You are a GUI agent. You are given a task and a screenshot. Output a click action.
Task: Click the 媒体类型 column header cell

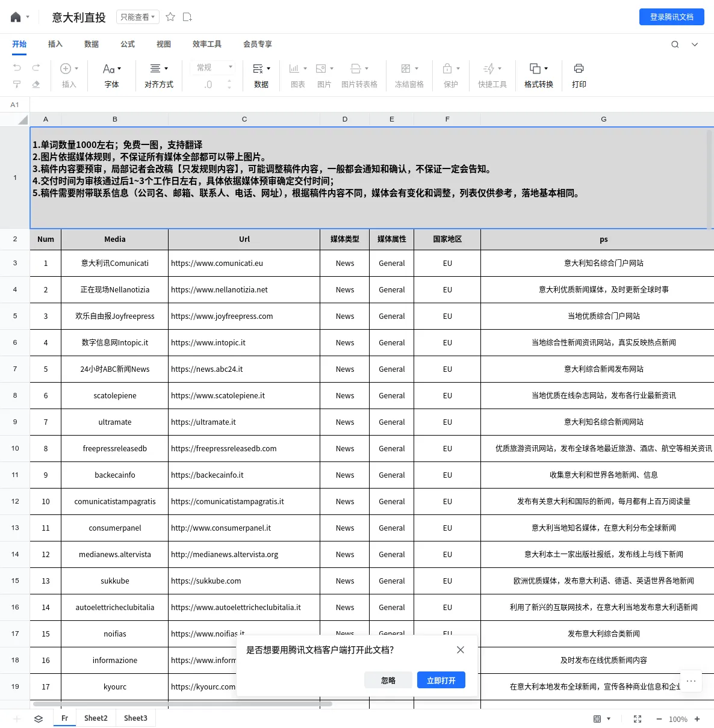[x=345, y=239]
